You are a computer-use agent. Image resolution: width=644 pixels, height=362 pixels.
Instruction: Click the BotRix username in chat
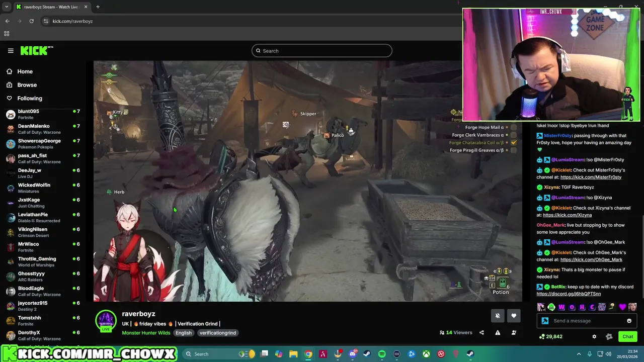click(x=558, y=287)
